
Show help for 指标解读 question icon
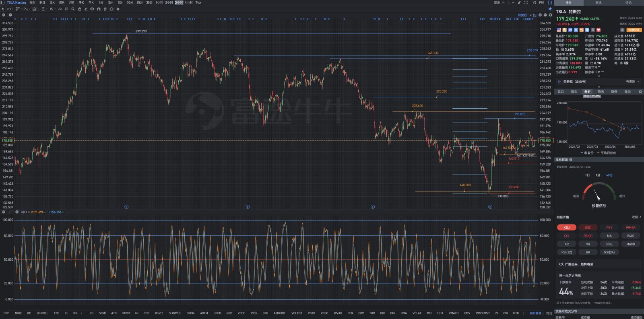(x=571, y=160)
